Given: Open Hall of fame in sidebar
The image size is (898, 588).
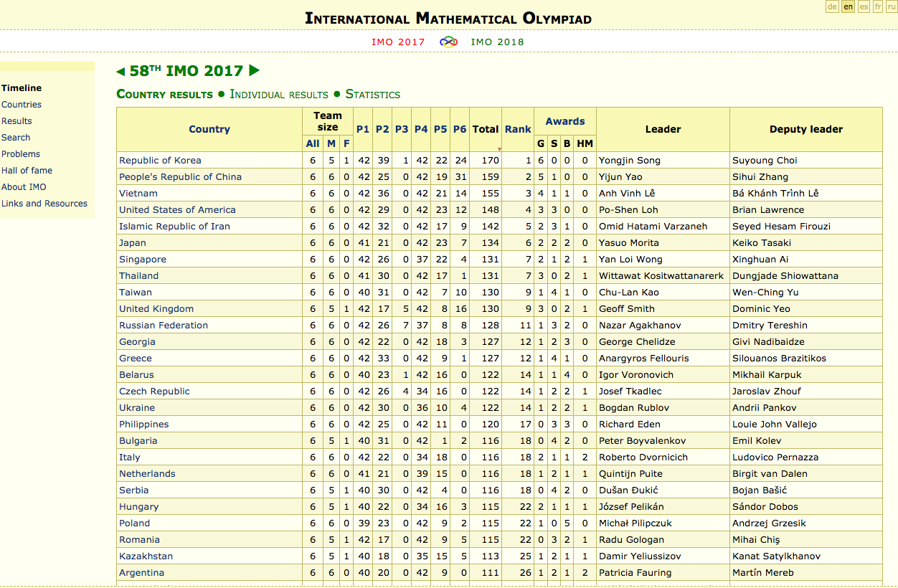Looking at the screenshot, I should pos(27,171).
